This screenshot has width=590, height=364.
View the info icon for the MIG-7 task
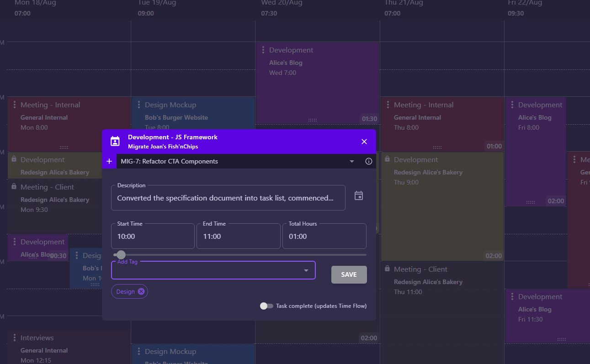click(368, 161)
